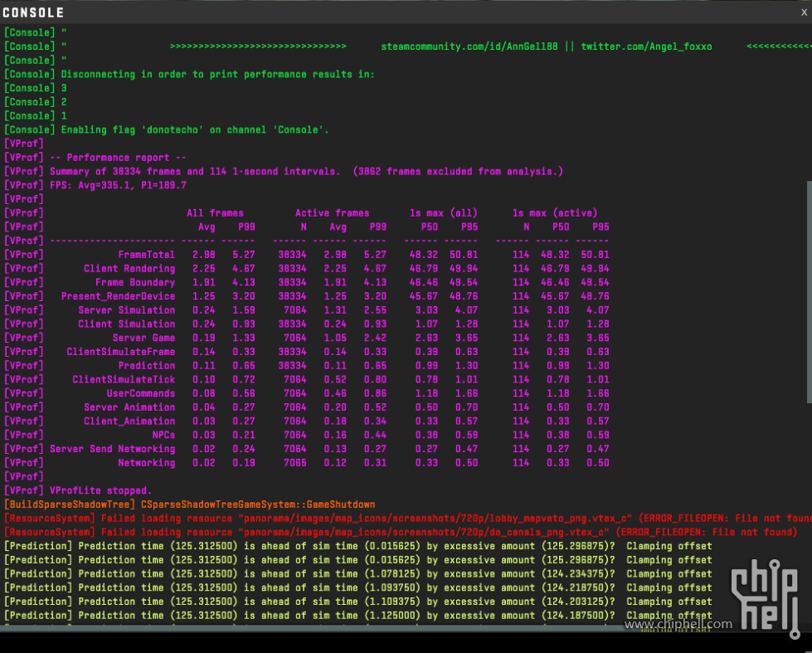Click the 'Active frames' column header
This screenshot has width=812, height=653.
point(332,213)
